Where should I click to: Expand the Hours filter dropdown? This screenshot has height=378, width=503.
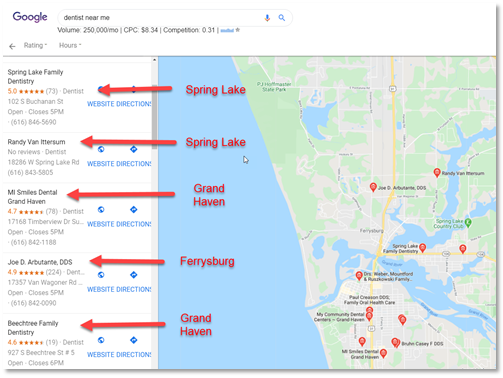coord(70,45)
